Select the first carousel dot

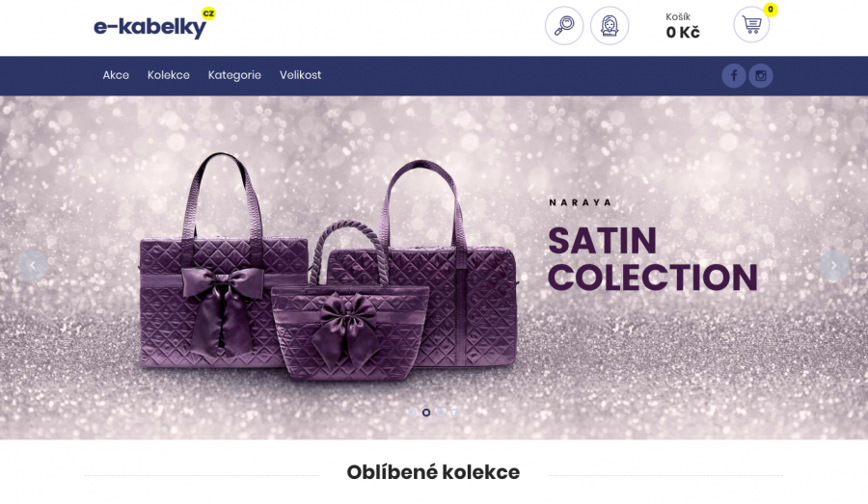(x=413, y=412)
